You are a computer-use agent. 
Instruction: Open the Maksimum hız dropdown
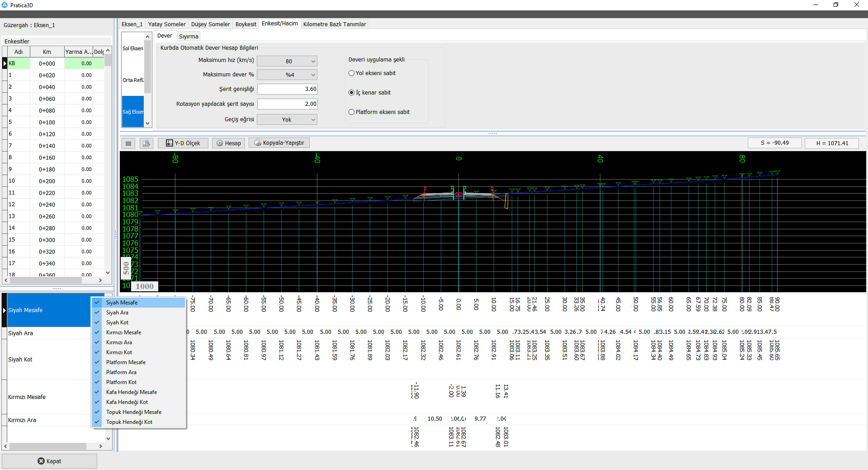point(287,61)
